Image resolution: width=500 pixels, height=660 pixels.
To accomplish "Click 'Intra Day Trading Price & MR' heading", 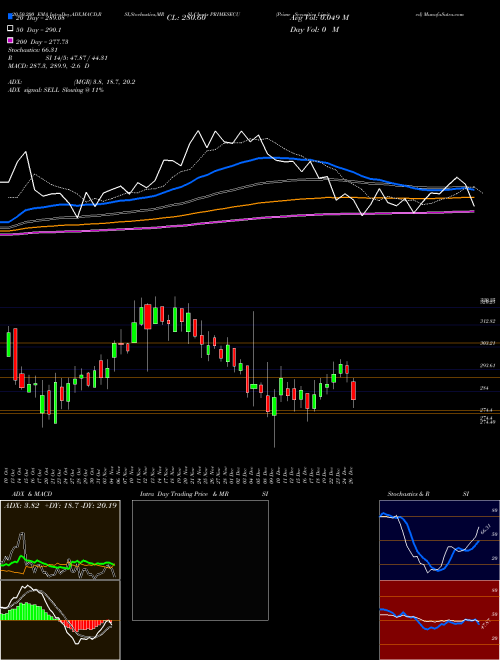I will tap(184, 494).
